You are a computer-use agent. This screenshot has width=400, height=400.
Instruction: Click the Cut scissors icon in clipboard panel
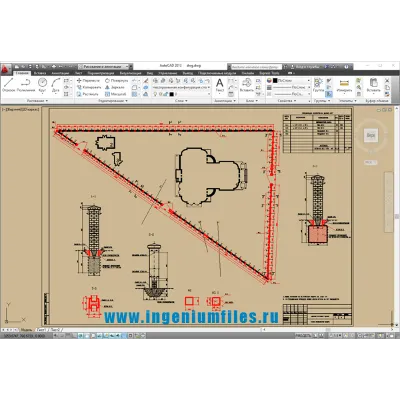pyautogui.click(x=387, y=81)
